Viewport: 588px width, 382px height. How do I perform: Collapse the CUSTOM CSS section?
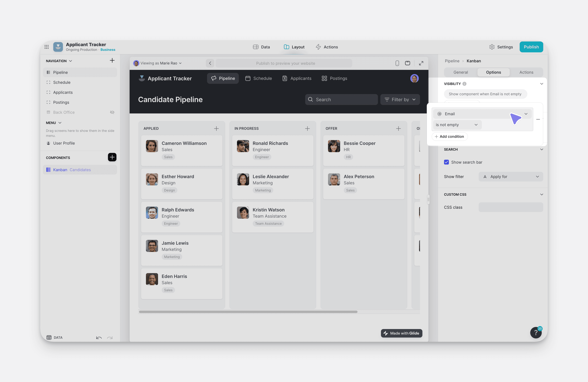click(x=542, y=194)
